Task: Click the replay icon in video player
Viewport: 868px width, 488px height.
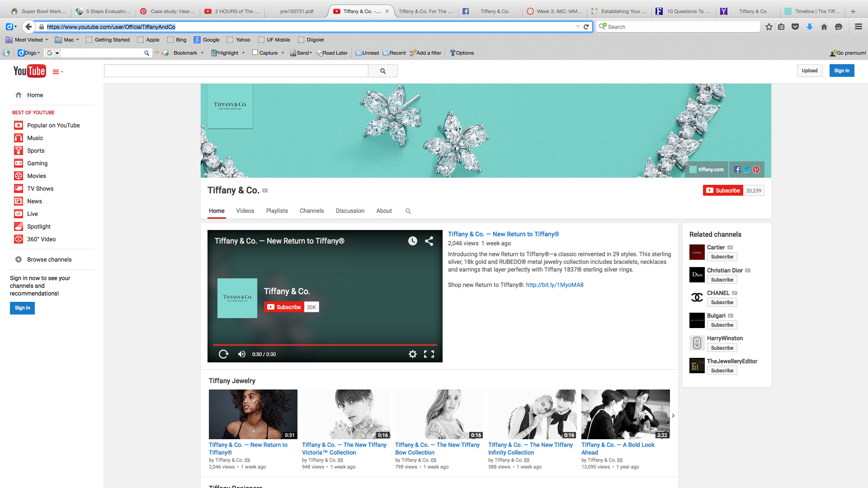Action: 223,354
